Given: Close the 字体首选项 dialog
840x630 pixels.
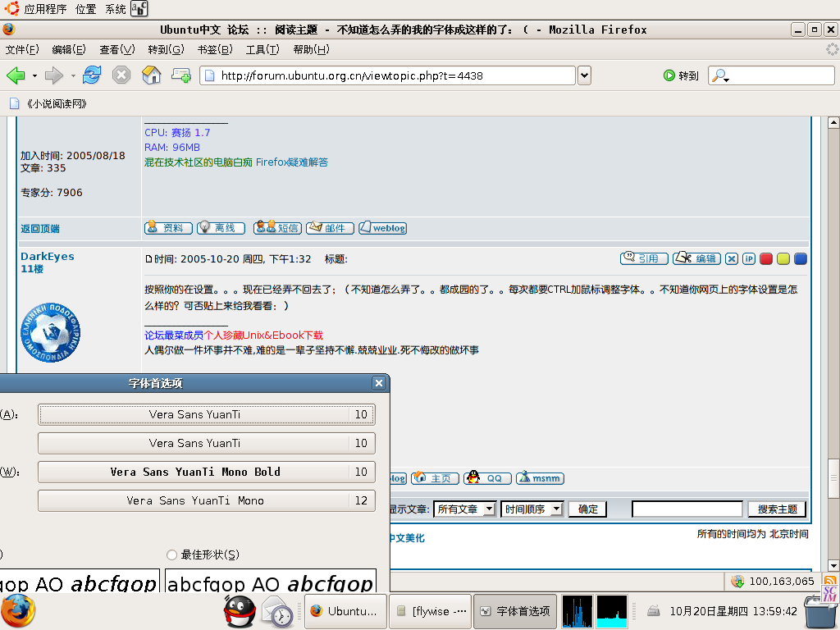Looking at the screenshot, I should [x=379, y=383].
